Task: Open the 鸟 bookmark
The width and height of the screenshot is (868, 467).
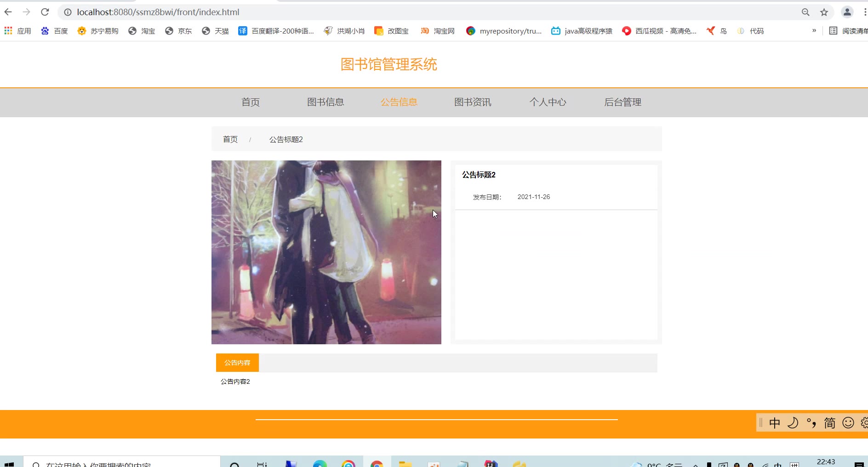Action: (717, 31)
